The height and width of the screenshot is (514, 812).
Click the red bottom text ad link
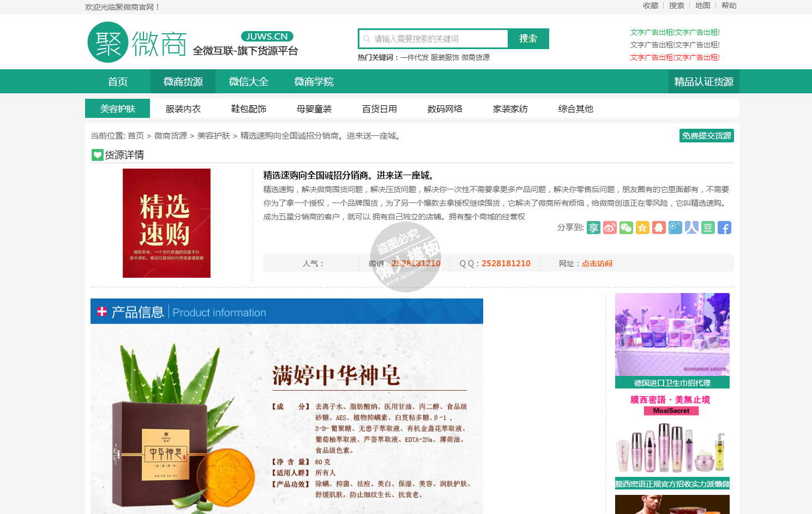675,57
